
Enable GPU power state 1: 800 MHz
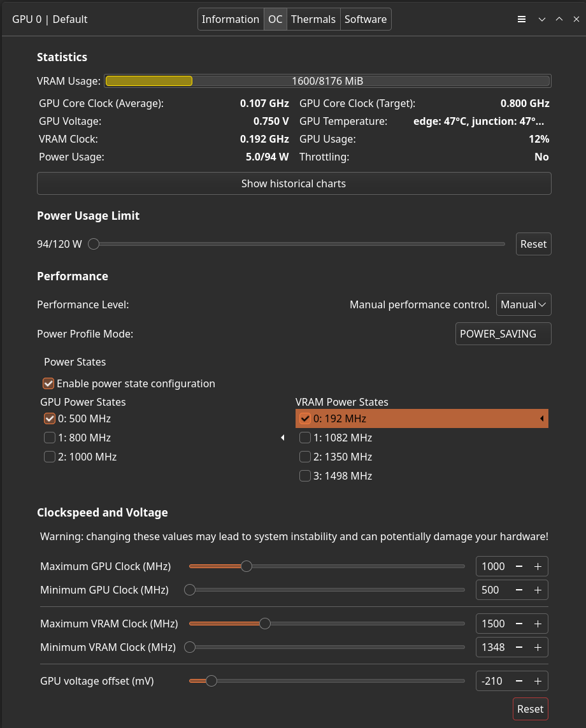pyautogui.click(x=50, y=438)
